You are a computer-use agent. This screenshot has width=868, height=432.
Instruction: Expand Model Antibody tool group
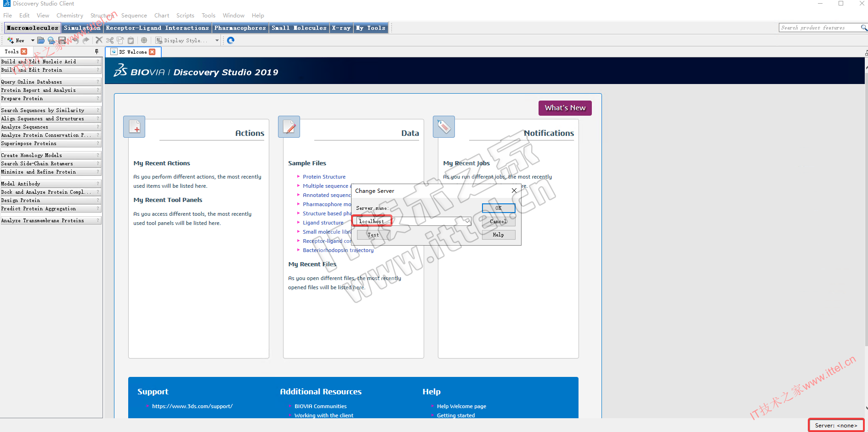51,184
